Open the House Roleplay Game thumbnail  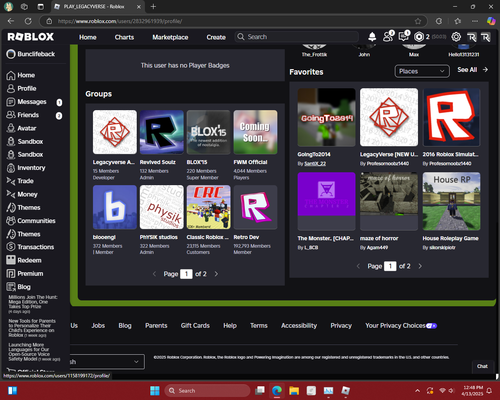tap(451, 201)
